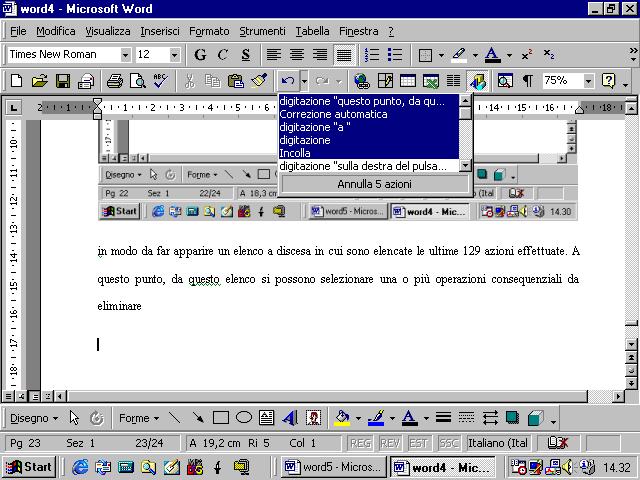Click the Office Assistant help icon
Image resolution: width=640 pixels, height=480 pixels.
(x=608, y=81)
